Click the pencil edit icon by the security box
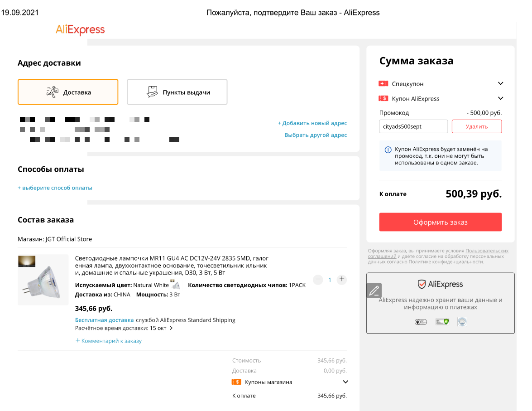Screen dimensions: 532x411 (x=374, y=290)
